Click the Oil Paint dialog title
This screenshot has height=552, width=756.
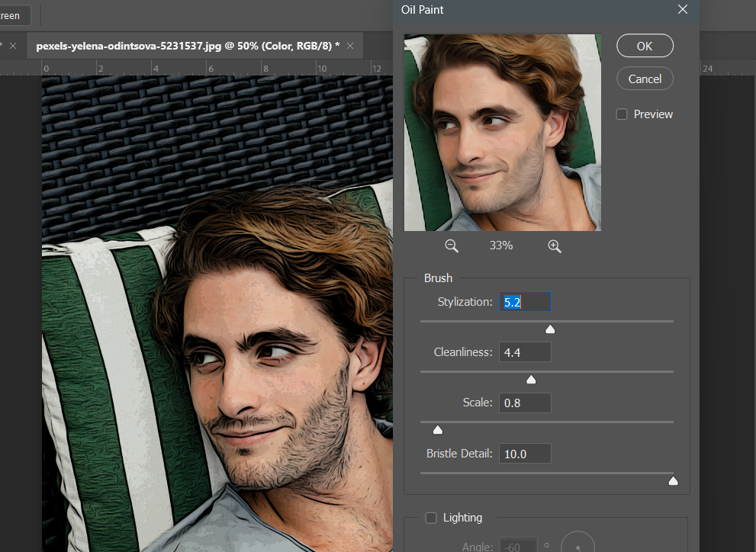[x=423, y=10]
